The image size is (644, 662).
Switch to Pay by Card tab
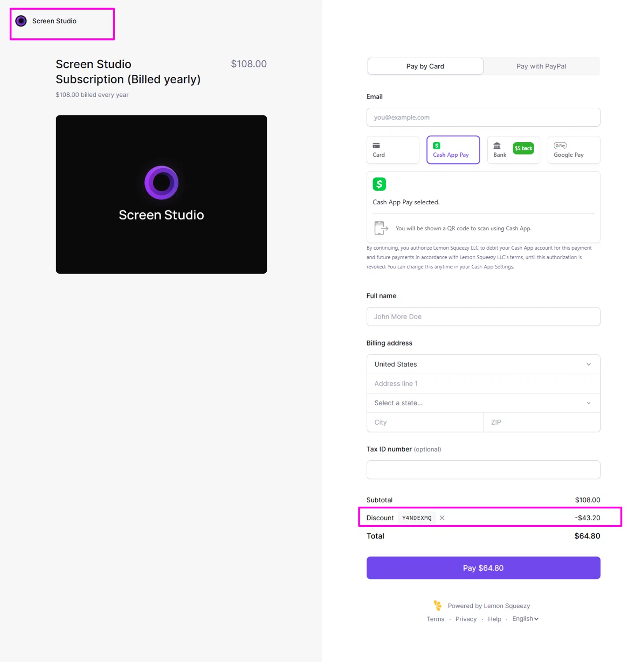point(425,66)
